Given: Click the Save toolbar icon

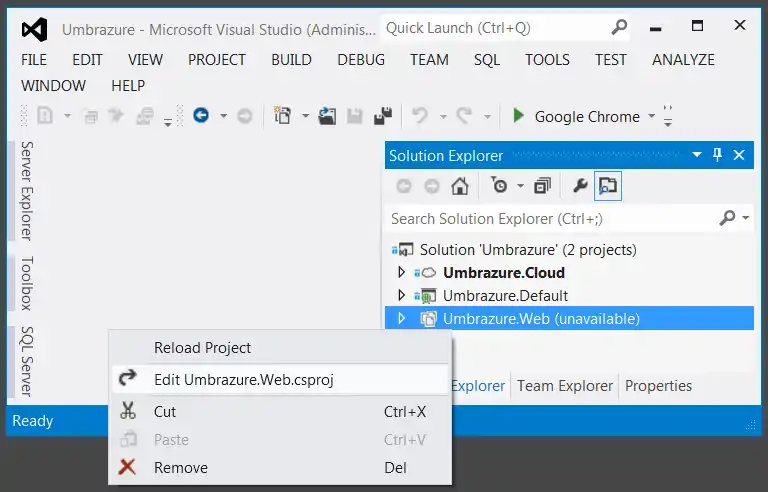Looking at the screenshot, I should point(355,116).
